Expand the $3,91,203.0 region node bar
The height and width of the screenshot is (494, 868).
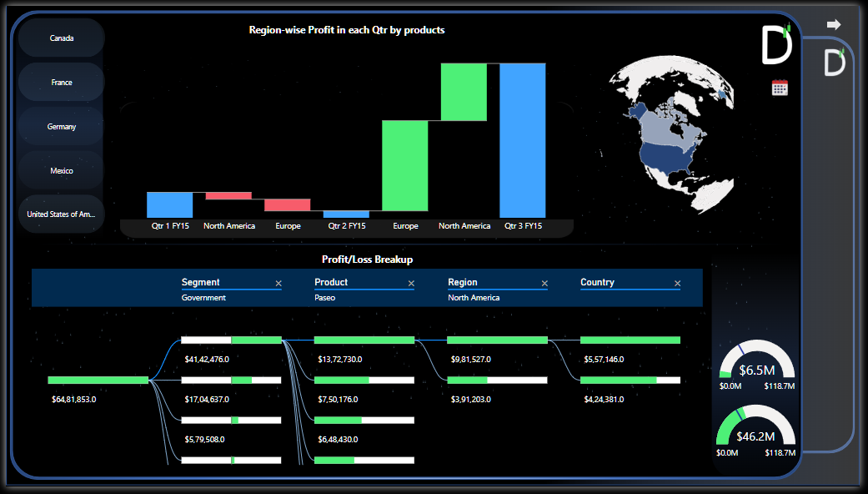[x=497, y=380]
